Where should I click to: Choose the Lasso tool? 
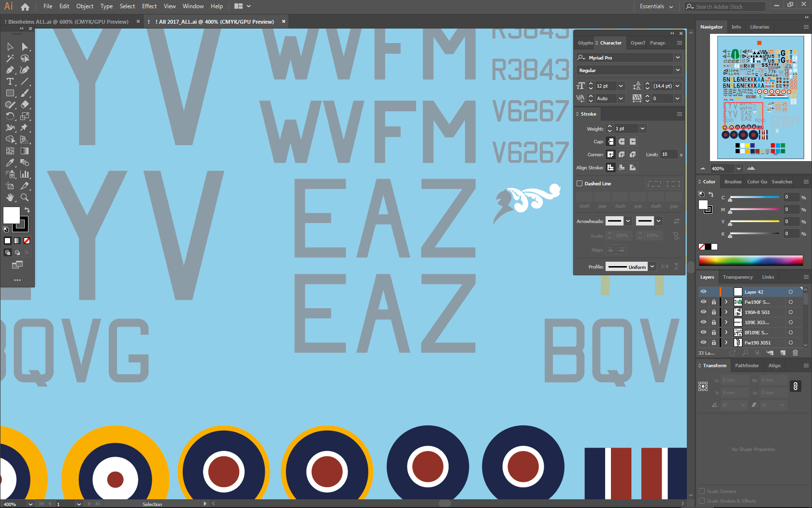point(25,59)
